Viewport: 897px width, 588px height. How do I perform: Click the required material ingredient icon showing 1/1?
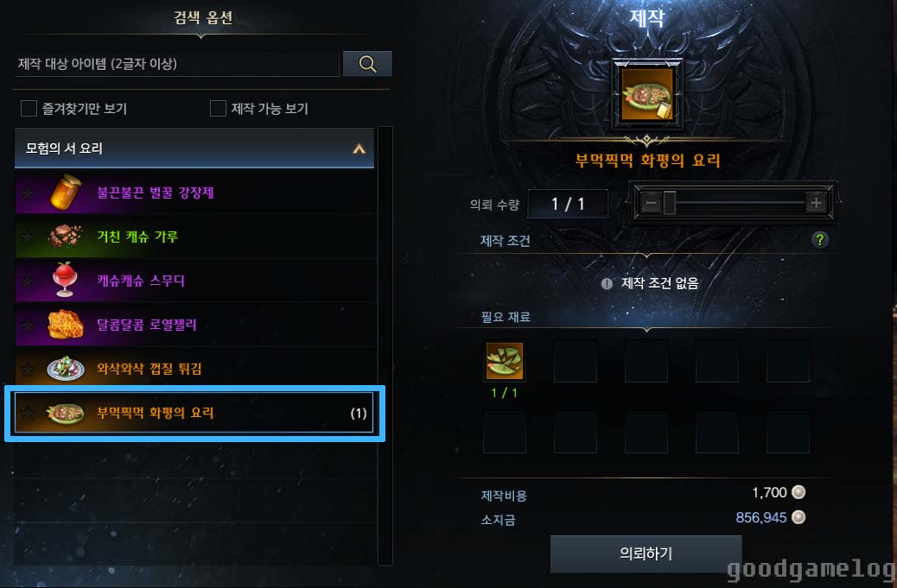click(x=504, y=361)
